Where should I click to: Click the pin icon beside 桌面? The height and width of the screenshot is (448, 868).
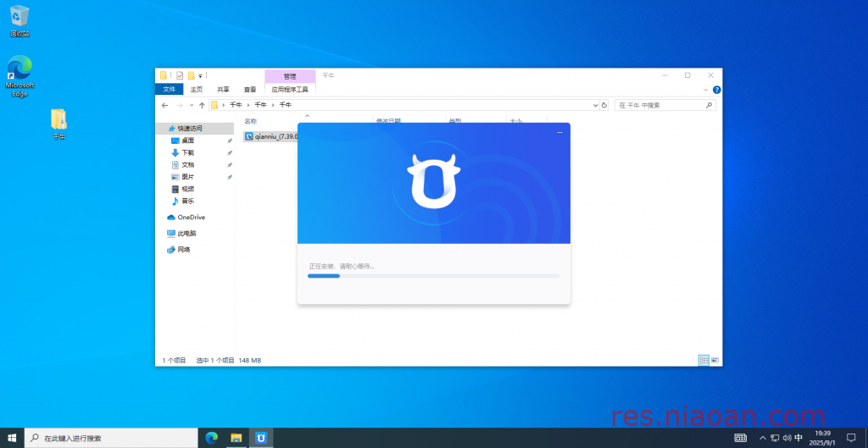tap(230, 141)
